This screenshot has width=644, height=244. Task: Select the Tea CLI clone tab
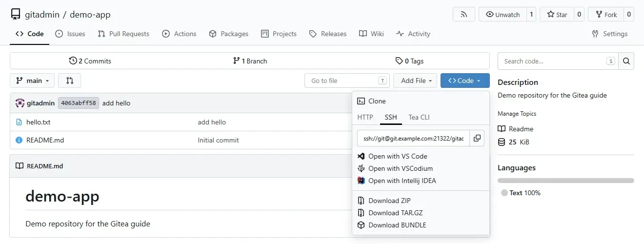tap(419, 117)
